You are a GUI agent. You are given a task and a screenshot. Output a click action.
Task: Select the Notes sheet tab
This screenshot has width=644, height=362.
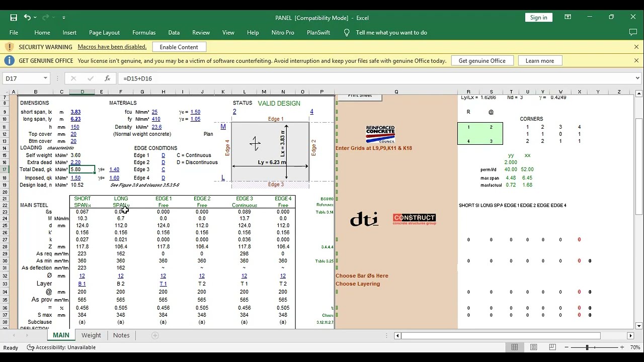[121, 335]
